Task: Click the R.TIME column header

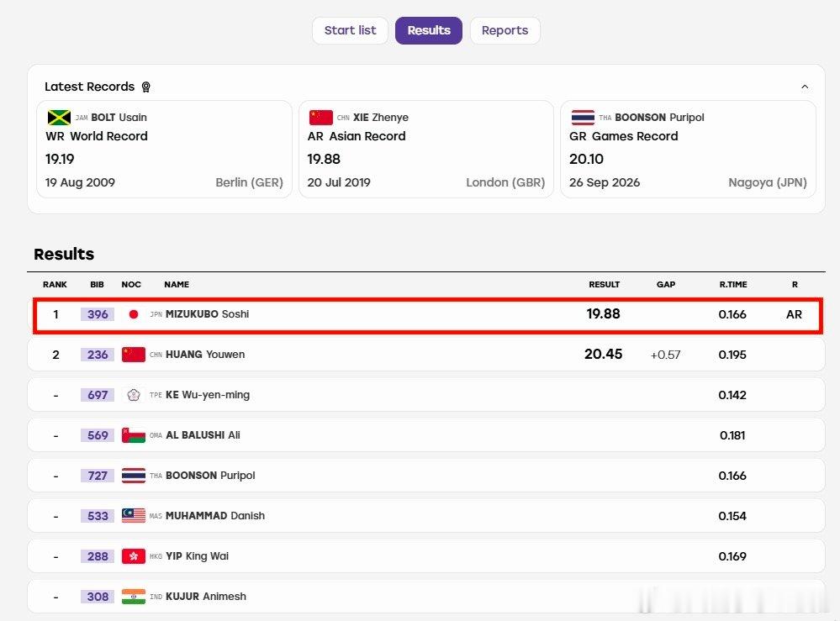Action: 733,284
